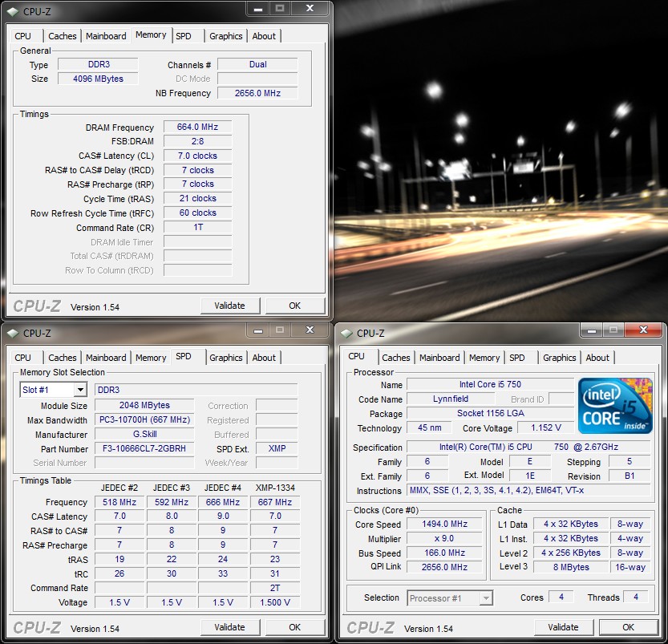Close the Memory CPU-Z window
The width and height of the screenshot is (668, 644).
[x=310, y=9]
